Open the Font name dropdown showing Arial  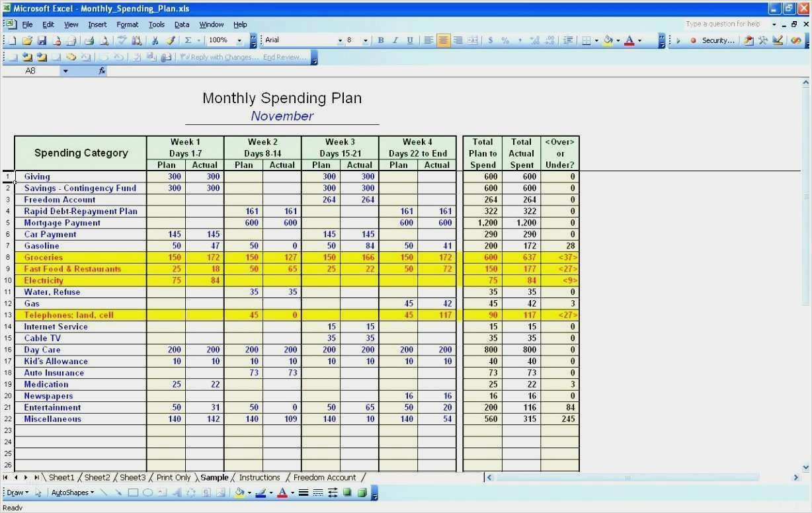point(340,40)
